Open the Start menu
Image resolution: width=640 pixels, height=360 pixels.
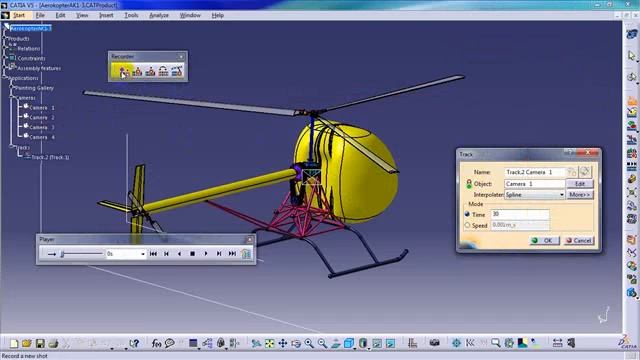(19, 15)
